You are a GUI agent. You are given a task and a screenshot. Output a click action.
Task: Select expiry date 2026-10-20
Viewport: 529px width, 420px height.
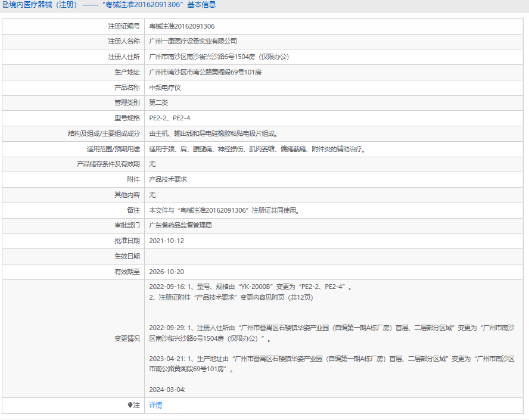167,272
